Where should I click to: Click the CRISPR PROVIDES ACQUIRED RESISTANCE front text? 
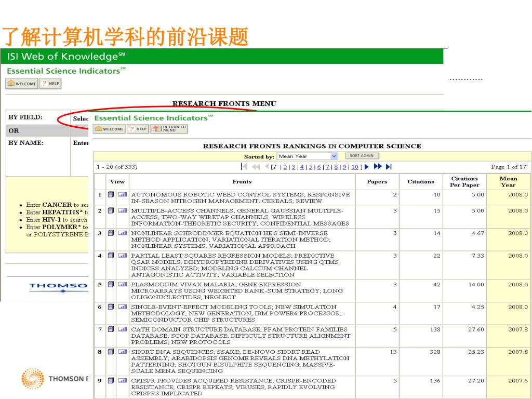(233, 387)
